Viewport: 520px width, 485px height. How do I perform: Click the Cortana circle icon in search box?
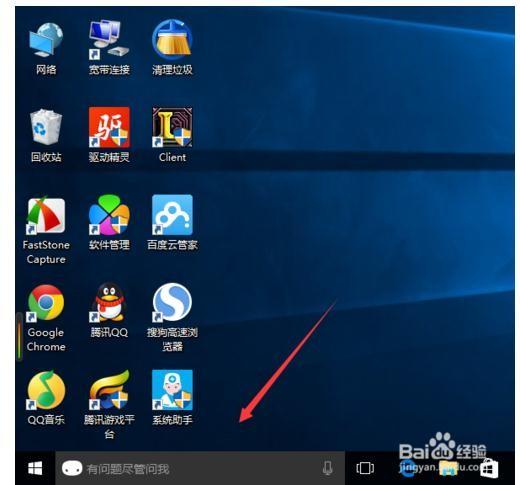coord(72,468)
